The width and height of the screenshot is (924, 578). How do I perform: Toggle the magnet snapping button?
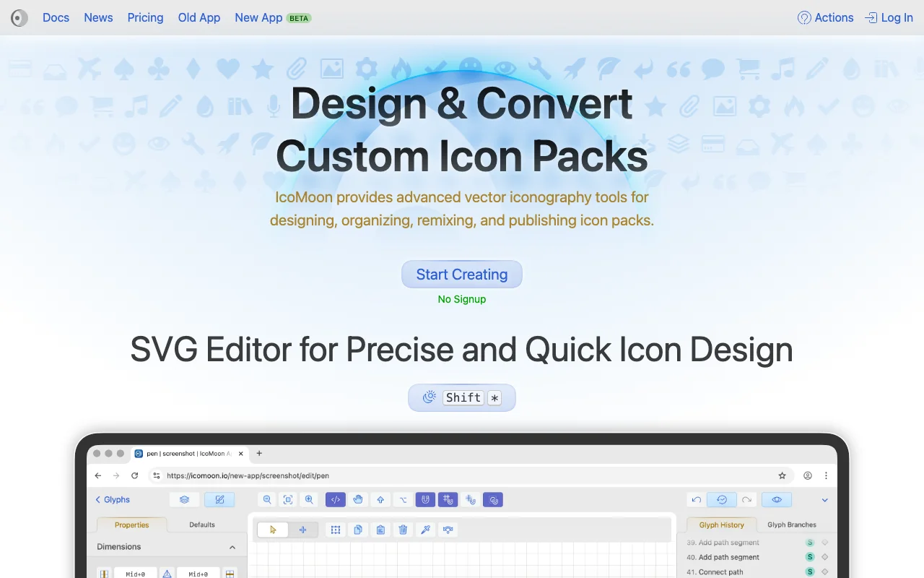425,499
